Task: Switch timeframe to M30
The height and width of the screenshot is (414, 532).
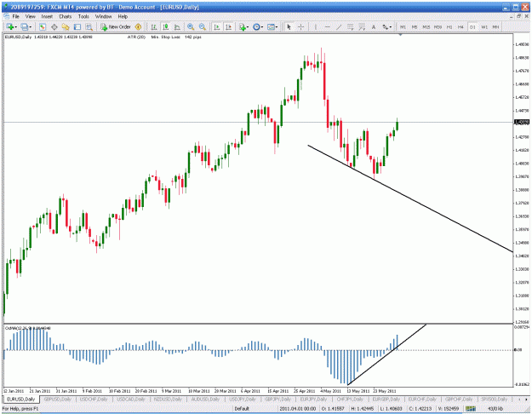Action: (438, 26)
